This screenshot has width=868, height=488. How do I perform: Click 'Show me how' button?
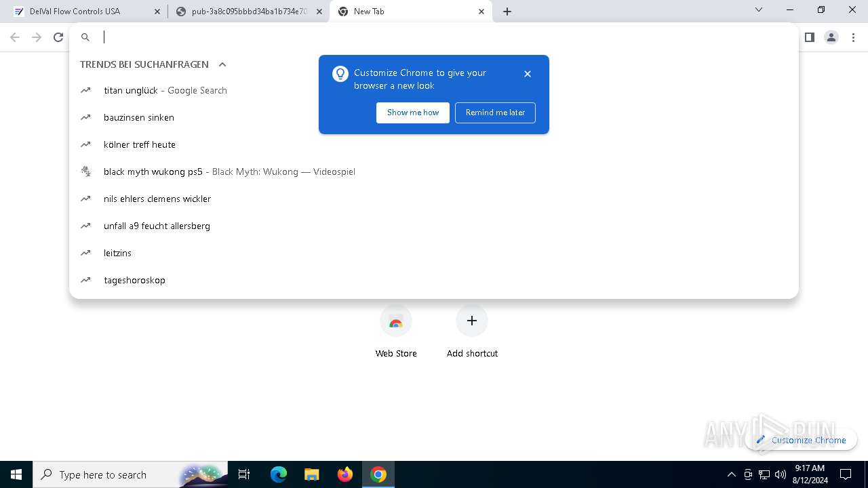point(413,113)
